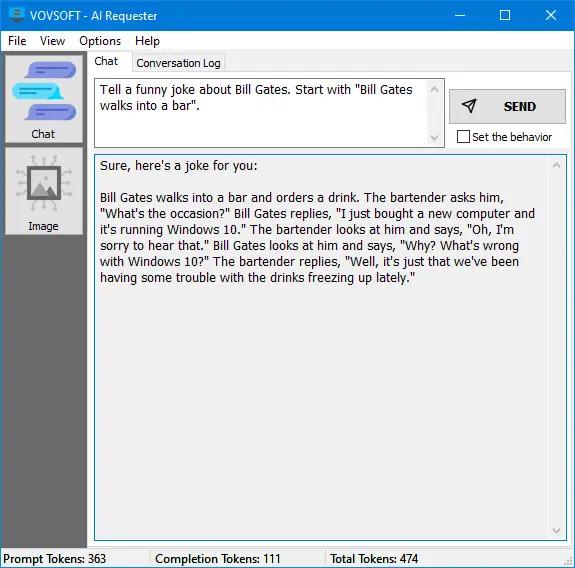This screenshot has height=568, width=575.
Task: Click up arrow of prompt box scrollbar
Action: coord(435,89)
